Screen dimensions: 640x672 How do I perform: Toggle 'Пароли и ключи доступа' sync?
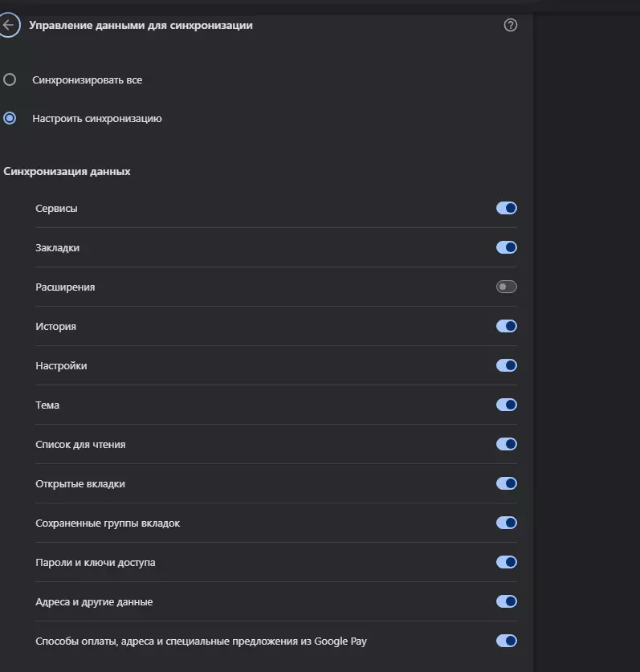coord(506,562)
